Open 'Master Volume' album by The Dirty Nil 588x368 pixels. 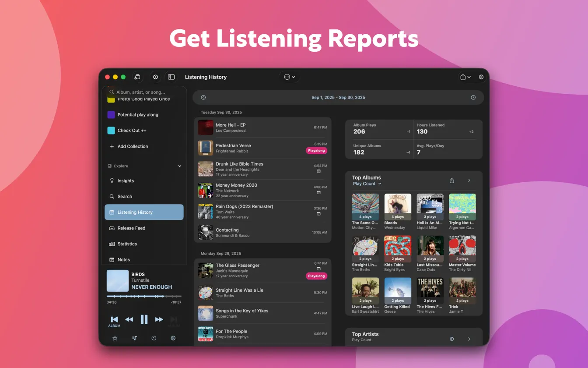pyautogui.click(x=462, y=254)
